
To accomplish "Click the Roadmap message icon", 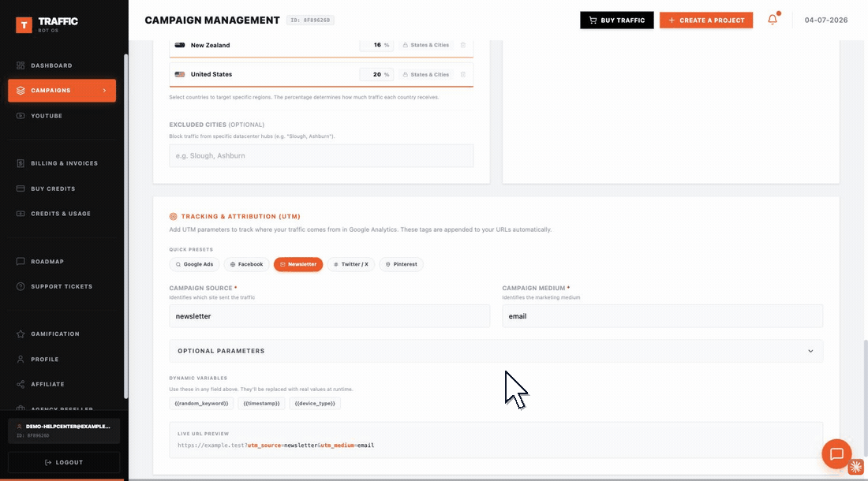I will point(21,262).
